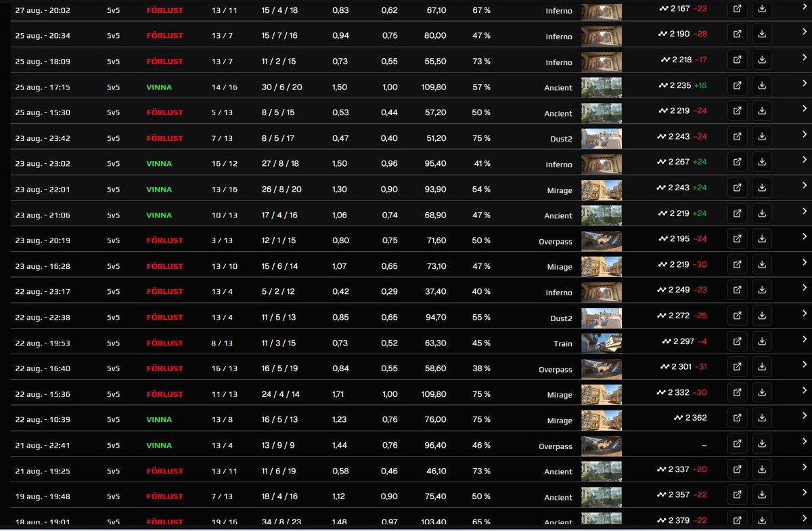
Task: Expand the 21 aug. 19:25 Ancient row chevron
Action: tap(805, 467)
